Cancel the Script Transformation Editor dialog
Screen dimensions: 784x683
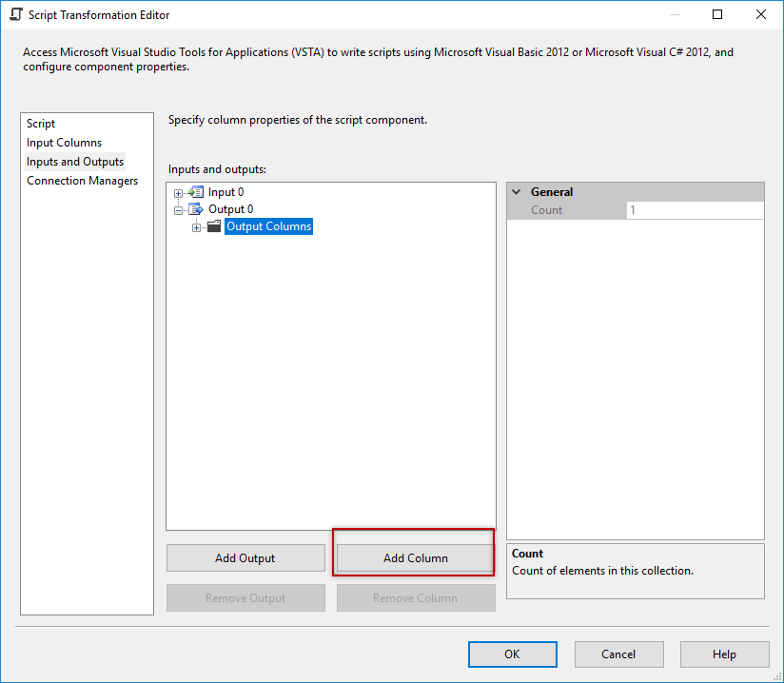pyautogui.click(x=618, y=654)
